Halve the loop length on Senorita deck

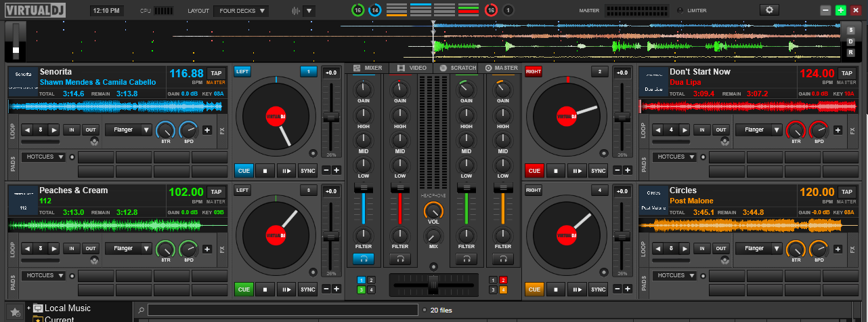pos(27,130)
